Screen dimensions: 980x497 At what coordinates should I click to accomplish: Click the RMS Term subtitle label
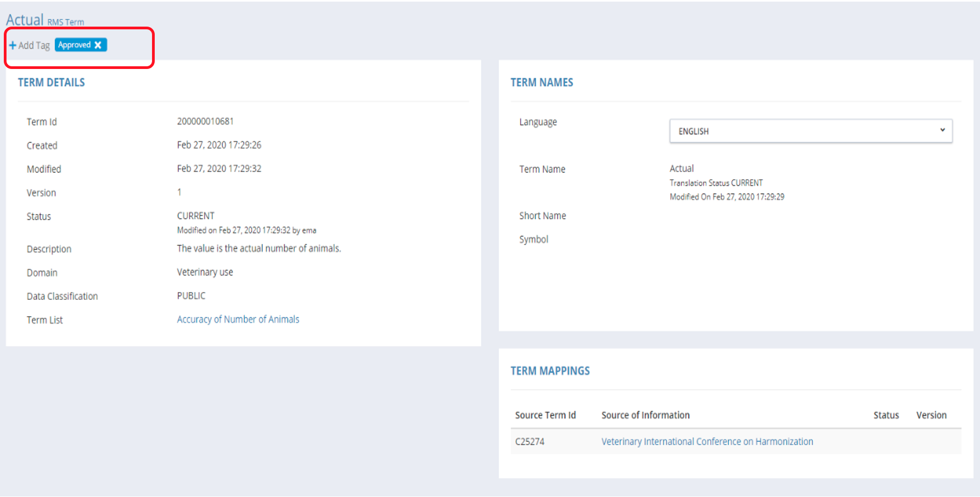click(66, 22)
